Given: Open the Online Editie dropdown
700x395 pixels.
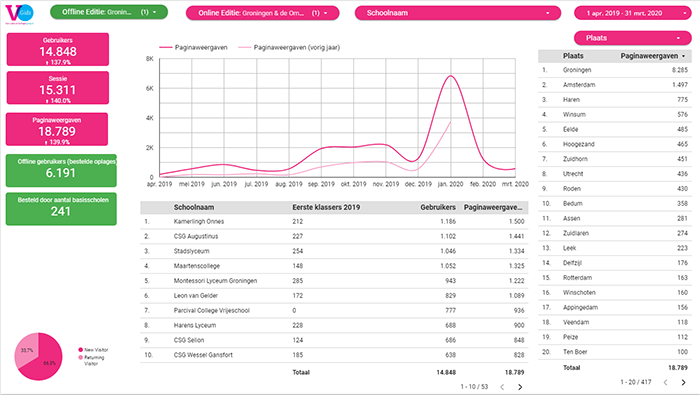Looking at the screenshot, I should 262,13.
